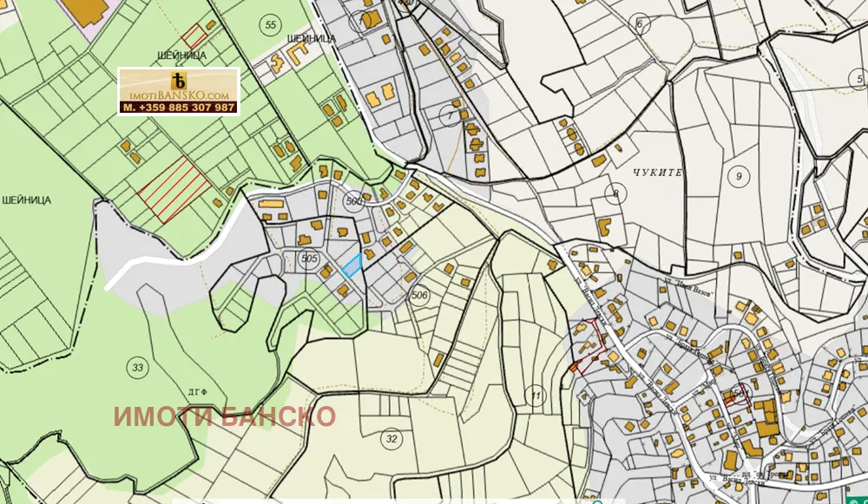
Task: Click zone marker 500 on the map
Action: tap(355, 200)
